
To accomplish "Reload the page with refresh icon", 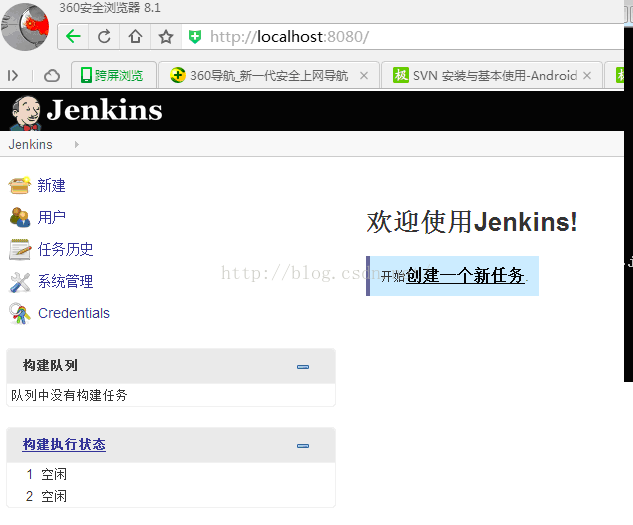I will [104, 37].
